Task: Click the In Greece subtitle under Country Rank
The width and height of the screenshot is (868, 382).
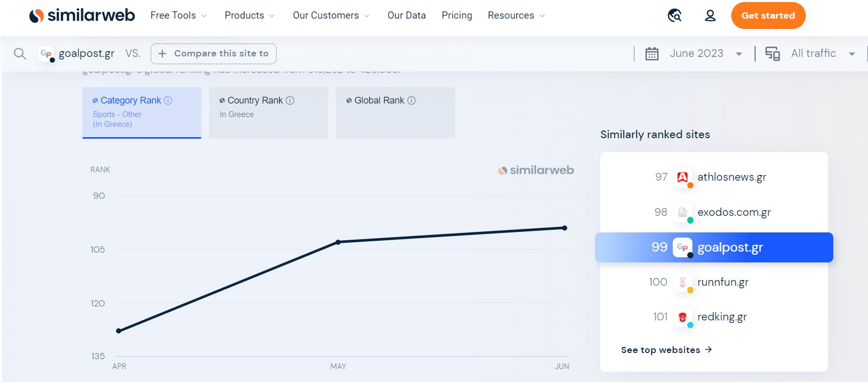Action: click(237, 114)
